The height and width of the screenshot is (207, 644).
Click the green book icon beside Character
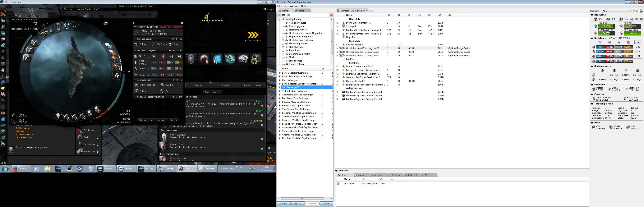(x=641, y=11)
